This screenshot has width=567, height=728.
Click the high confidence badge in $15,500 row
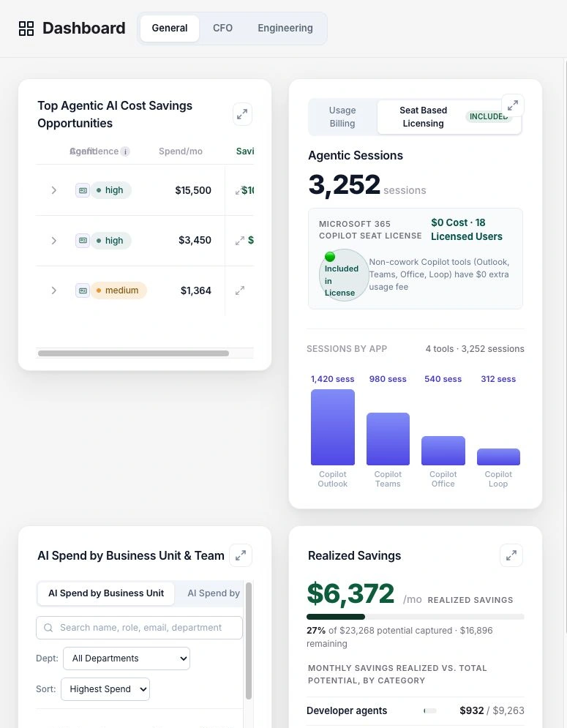tap(111, 190)
